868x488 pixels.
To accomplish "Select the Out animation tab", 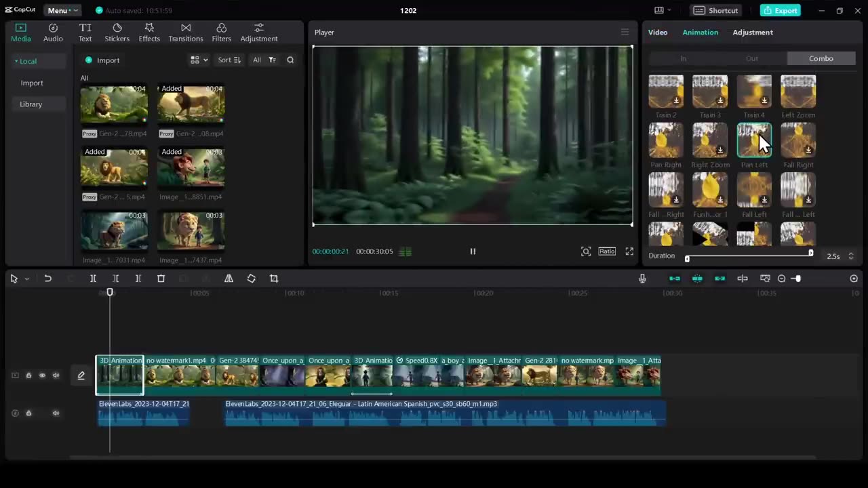I will point(752,58).
